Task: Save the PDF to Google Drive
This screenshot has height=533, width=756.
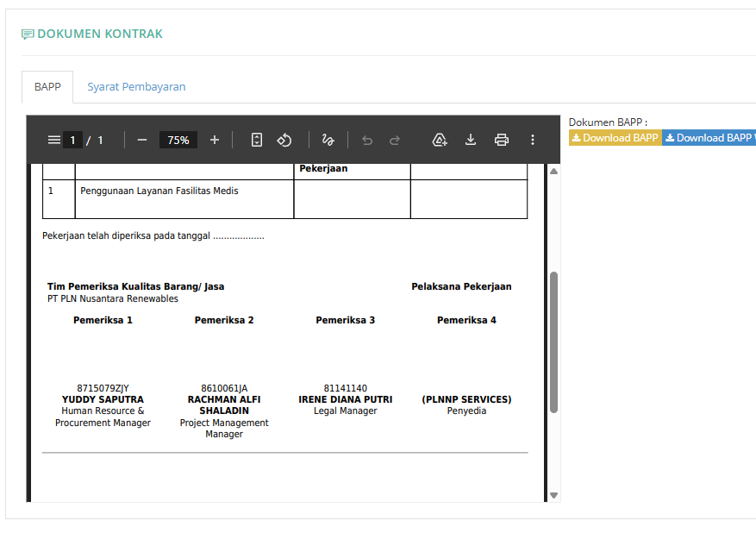Action: 440,140
